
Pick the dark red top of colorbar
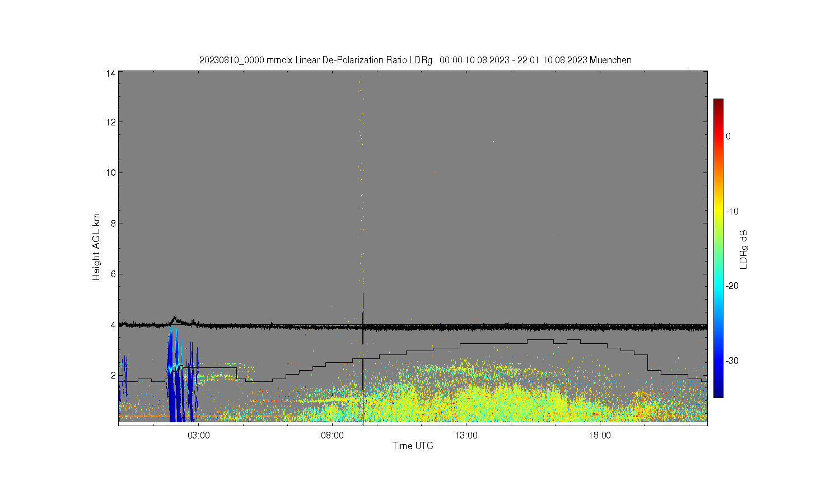point(718,104)
